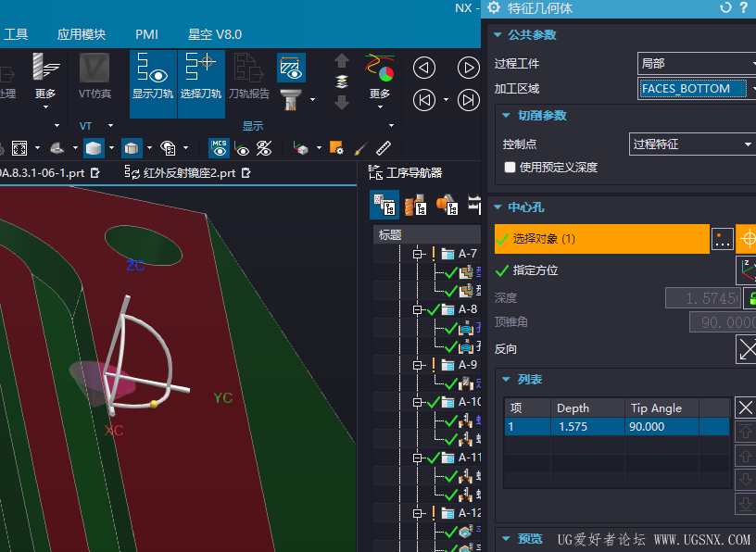The height and width of the screenshot is (552, 756).
Task: Open Geometry view in navigator
Action: pos(447,205)
